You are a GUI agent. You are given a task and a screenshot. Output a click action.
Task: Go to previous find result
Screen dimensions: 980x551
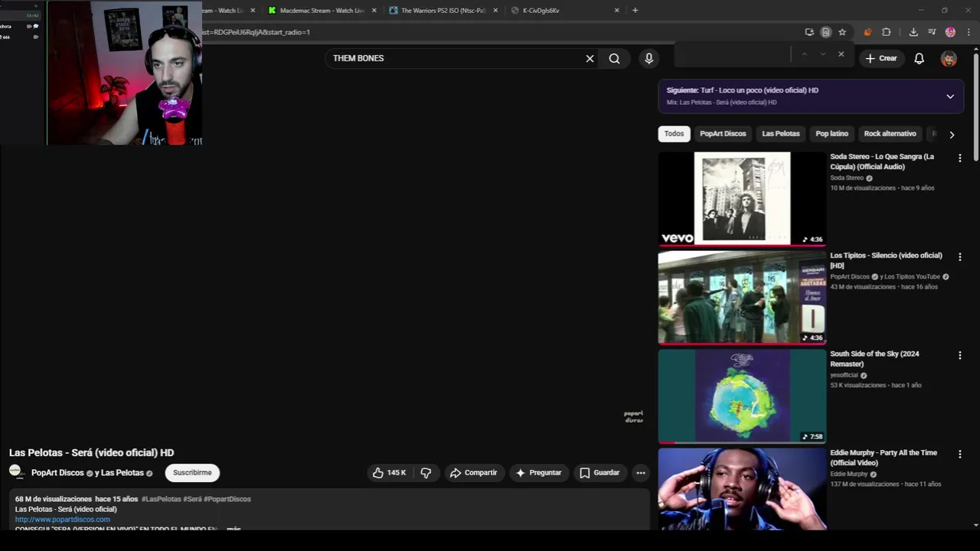804,54
